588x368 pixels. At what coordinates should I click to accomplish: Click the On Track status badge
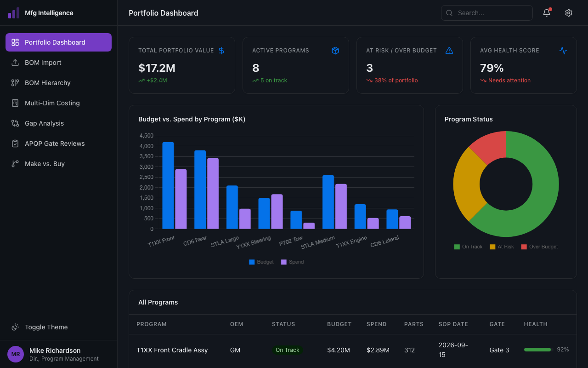288,350
